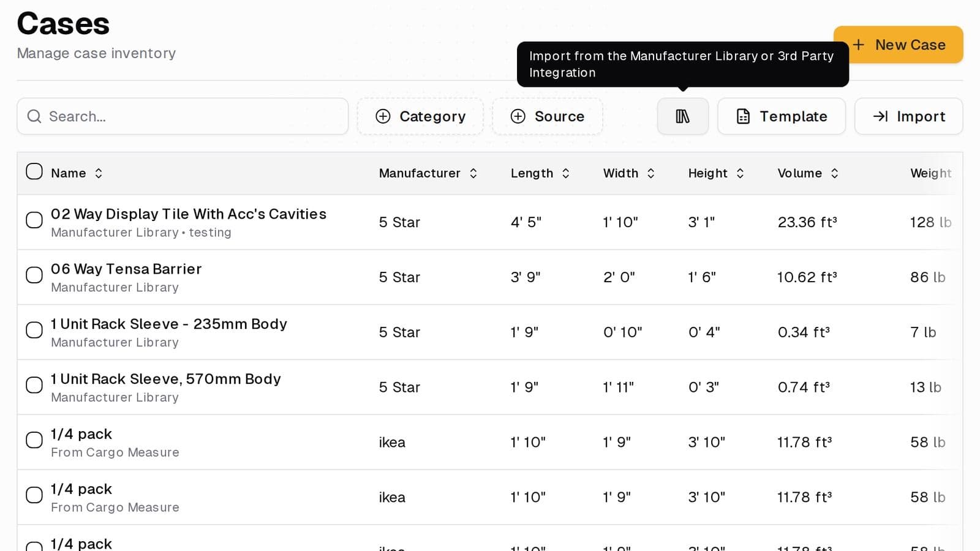Click the 0.74 ft³ volume value
980x551 pixels.
(804, 388)
